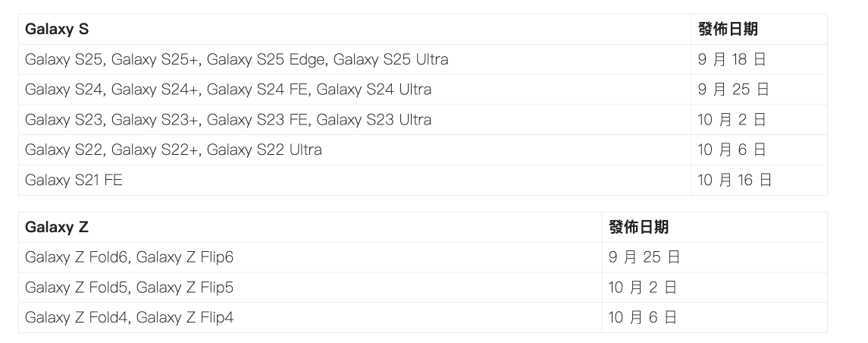The height and width of the screenshot is (343, 868).
Task: Click 發佈日期 header in Galaxy S table
Action: coord(727,30)
